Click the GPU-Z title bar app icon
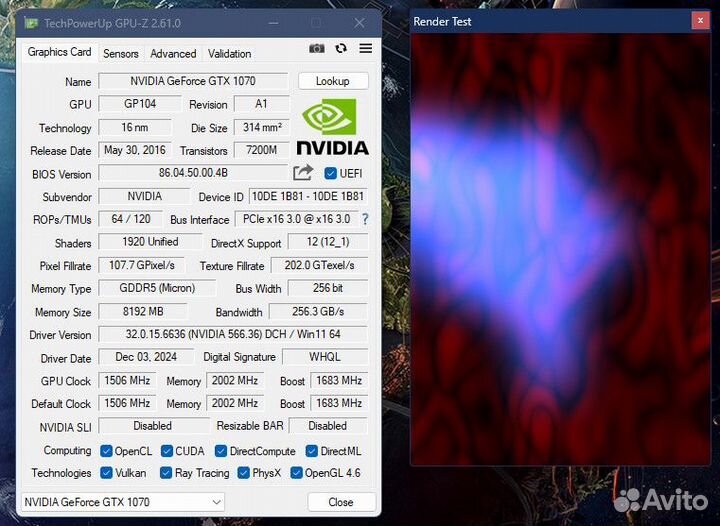The height and width of the screenshot is (526, 720). (x=31, y=23)
